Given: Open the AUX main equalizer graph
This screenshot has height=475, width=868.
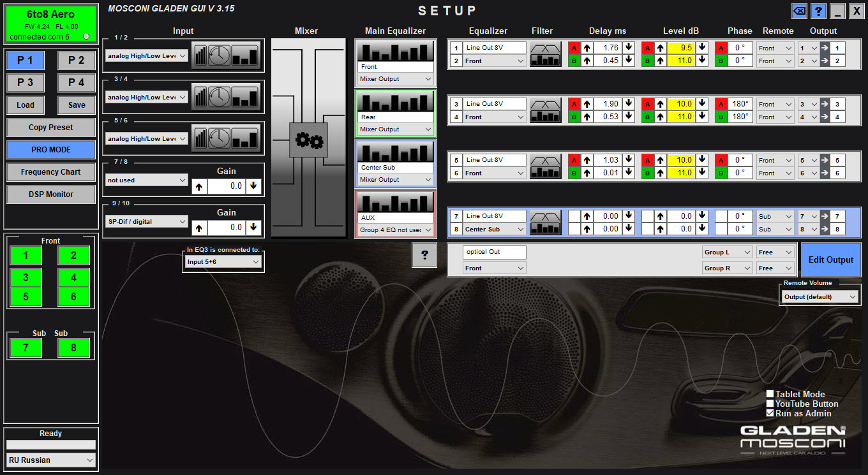Looking at the screenshot, I should tap(395, 202).
